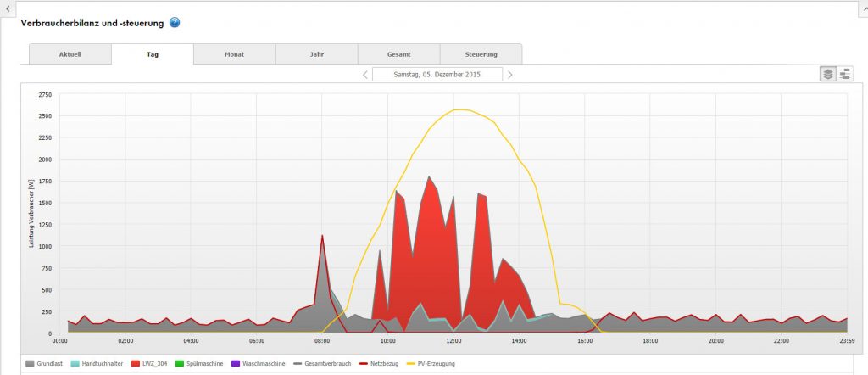Click the date field Samstag, 05. Dezember 2015
Image resolution: width=868 pixels, height=375 pixels.
(x=437, y=75)
